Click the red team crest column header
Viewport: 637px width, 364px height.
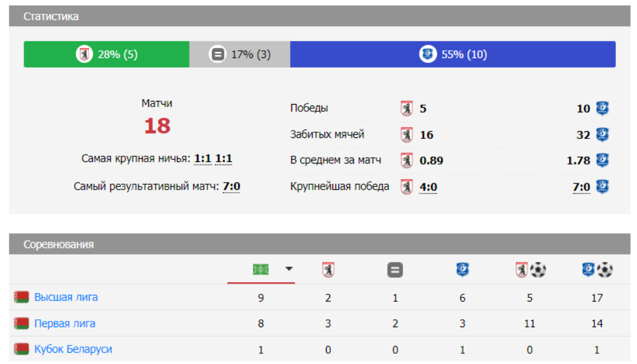pyautogui.click(x=328, y=270)
